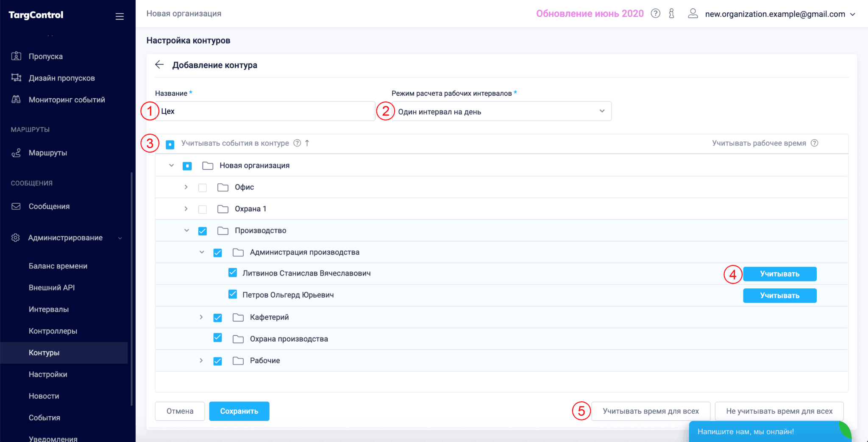Viewport: 868px width, 442px height.
Task: Click help icon next to Учитывать события в контуре
Action: pos(297,143)
